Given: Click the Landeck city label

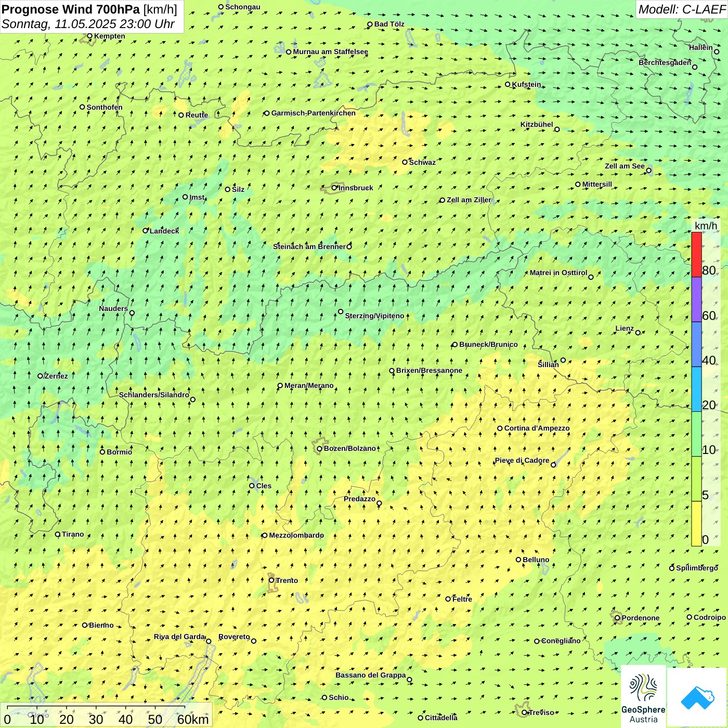Looking at the screenshot, I should (164, 231).
